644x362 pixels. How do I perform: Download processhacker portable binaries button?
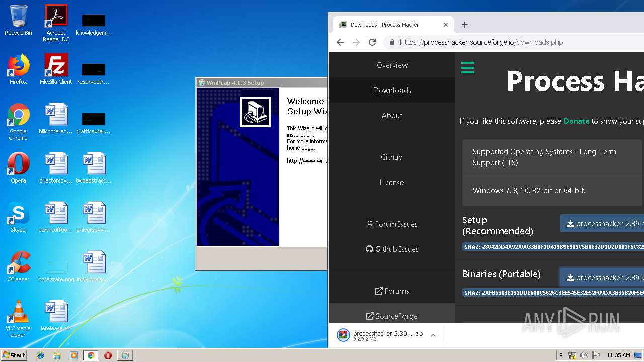coord(602,278)
